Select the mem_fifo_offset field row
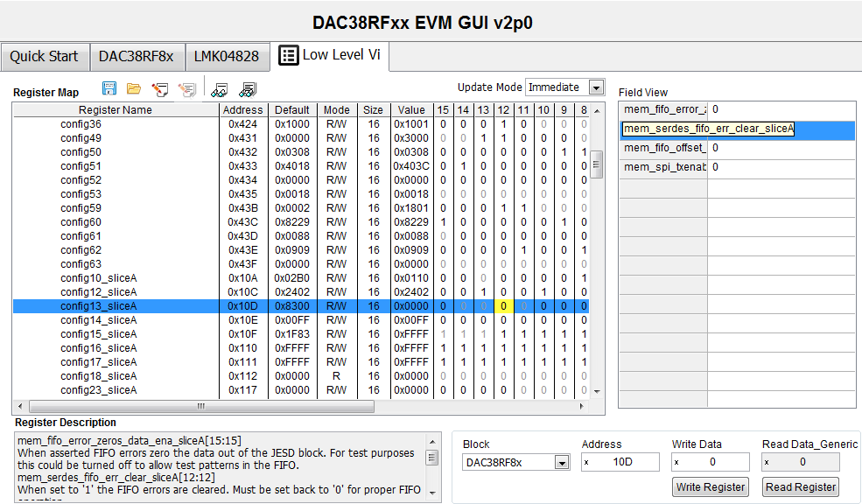 click(x=737, y=148)
